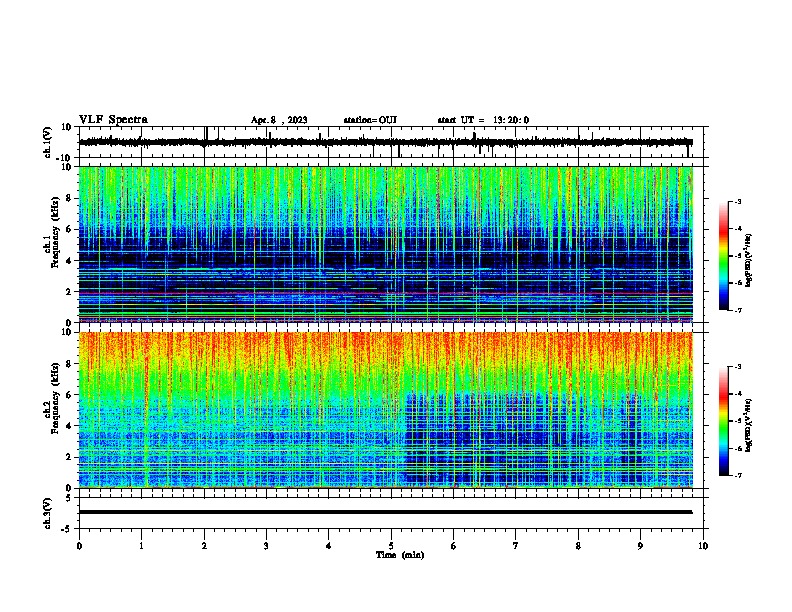Click the "Time (min)" axis label
Image resolution: width=792 pixels, height=612 pixels.
coord(400,555)
